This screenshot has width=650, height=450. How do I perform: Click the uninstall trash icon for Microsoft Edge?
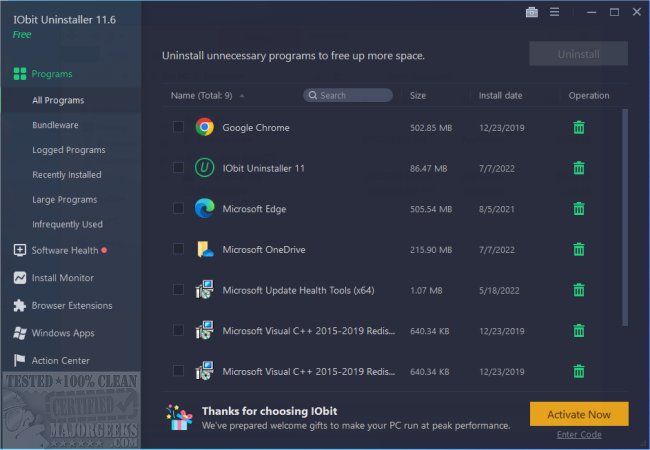(578, 208)
